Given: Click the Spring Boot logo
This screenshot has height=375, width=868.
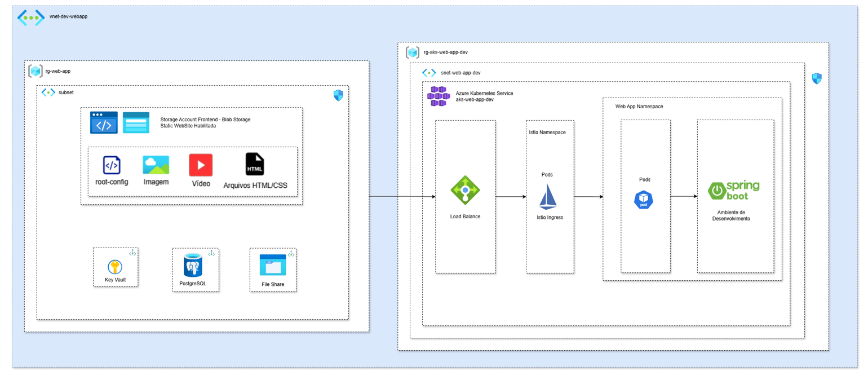Looking at the screenshot, I should [x=734, y=191].
